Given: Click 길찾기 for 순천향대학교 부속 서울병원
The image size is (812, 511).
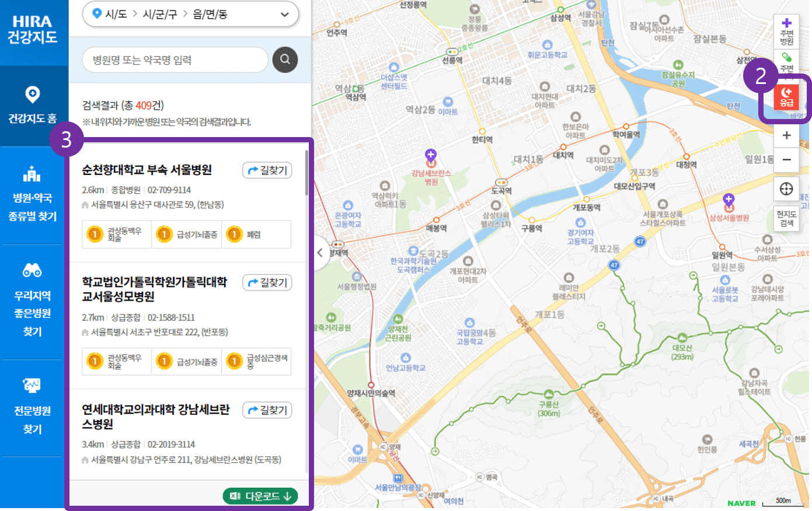Looking at the screenshot, I should (267, 170).
